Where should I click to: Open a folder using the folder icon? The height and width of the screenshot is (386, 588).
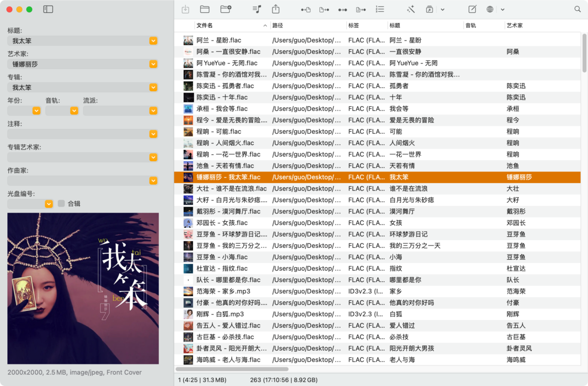coord(205,9)
